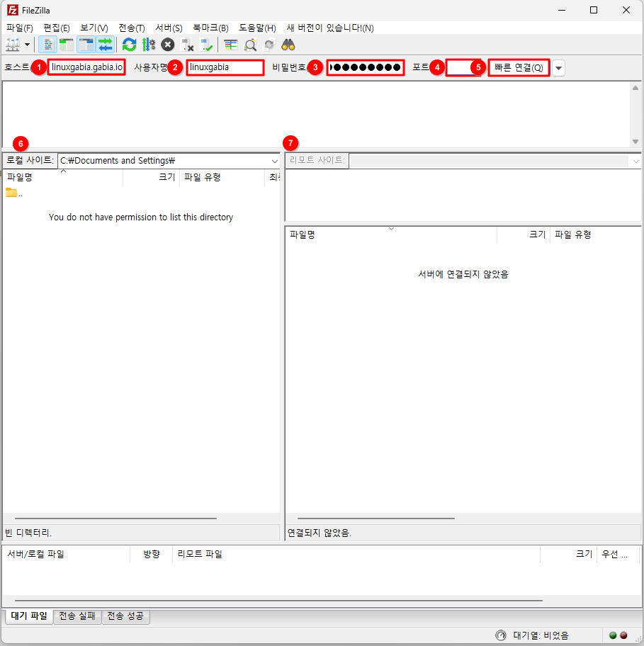
Task: Open the 전송(T) menu
Action: pos(132,28)
